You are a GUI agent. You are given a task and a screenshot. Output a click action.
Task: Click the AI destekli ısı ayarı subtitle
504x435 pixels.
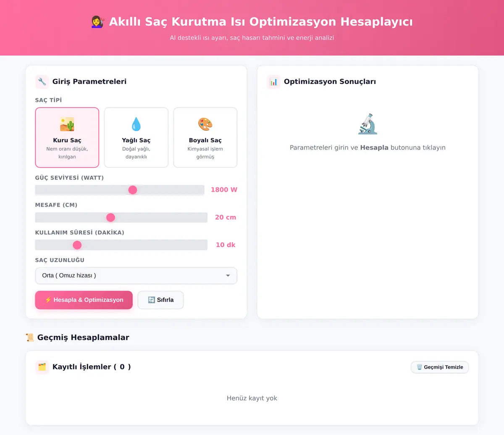[x=252, y=38]
